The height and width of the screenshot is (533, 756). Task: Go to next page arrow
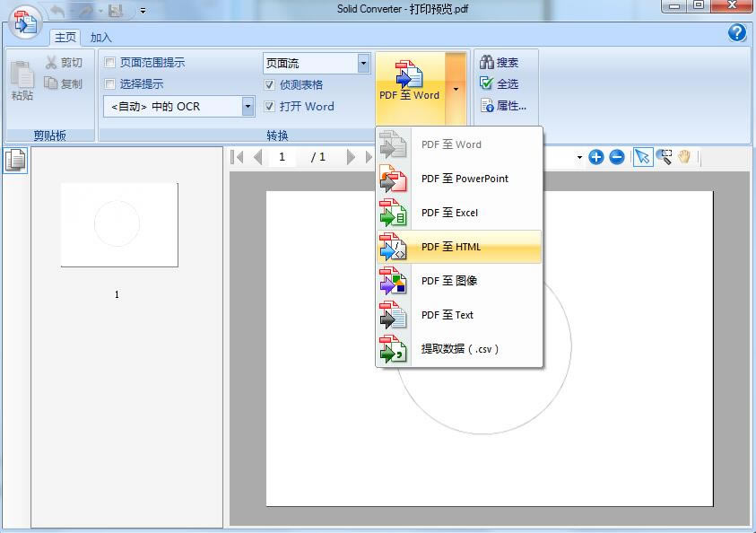click(351, 157)
